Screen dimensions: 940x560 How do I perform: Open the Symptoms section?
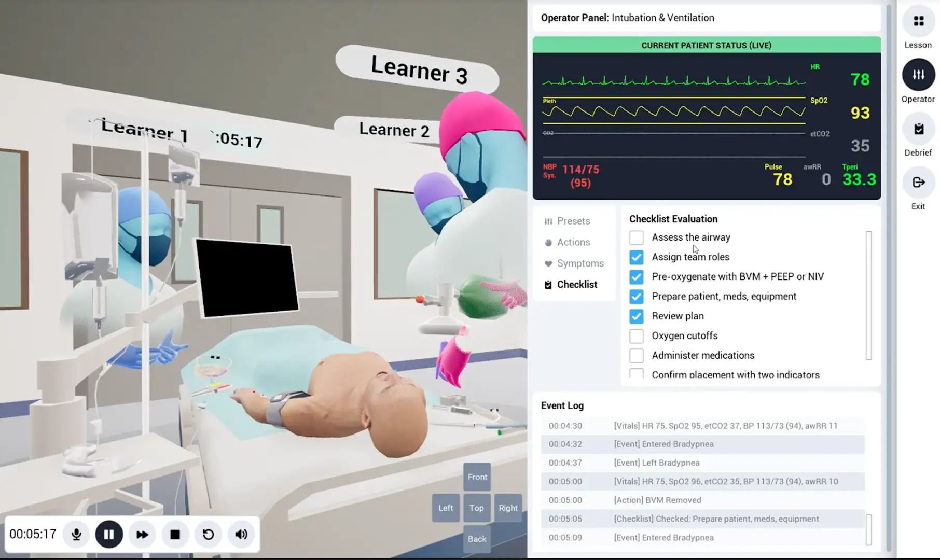(574, 263)
